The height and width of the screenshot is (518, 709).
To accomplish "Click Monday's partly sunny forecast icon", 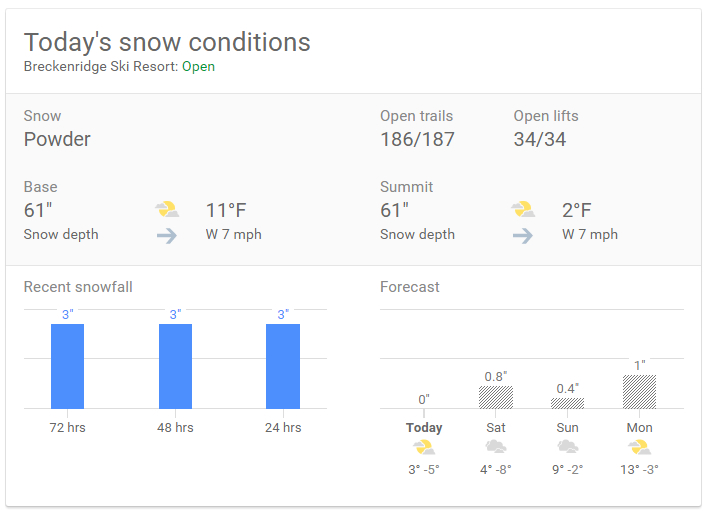I will (639, 447).
